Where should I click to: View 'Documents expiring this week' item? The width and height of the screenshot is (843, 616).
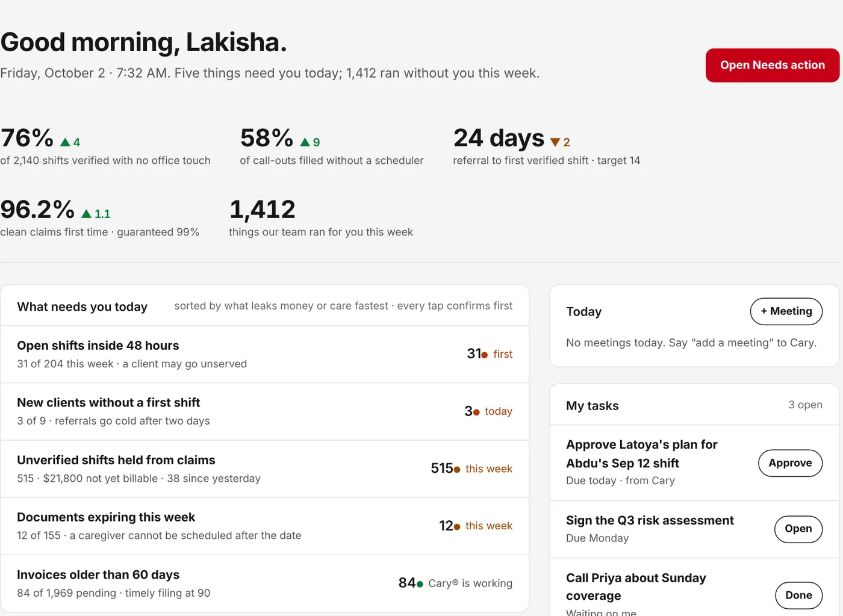tap(265, 526)
